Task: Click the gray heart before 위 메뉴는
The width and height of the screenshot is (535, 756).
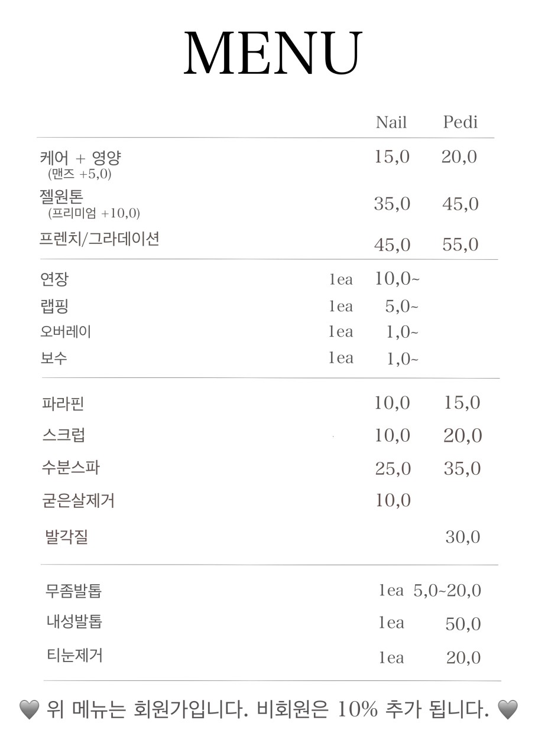Action: point(29,709)
